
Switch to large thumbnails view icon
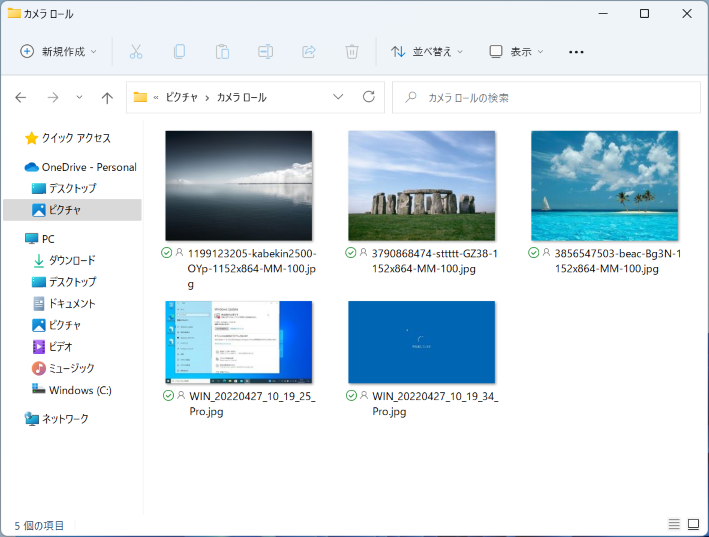[x=694, y=524]
